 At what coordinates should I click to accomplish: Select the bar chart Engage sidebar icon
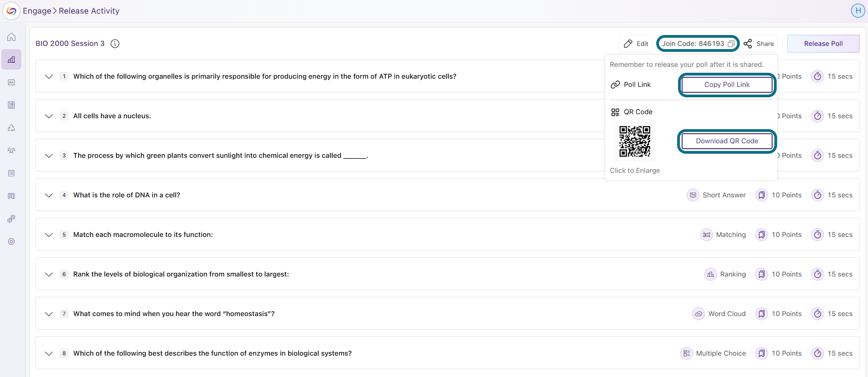(11, 60)
